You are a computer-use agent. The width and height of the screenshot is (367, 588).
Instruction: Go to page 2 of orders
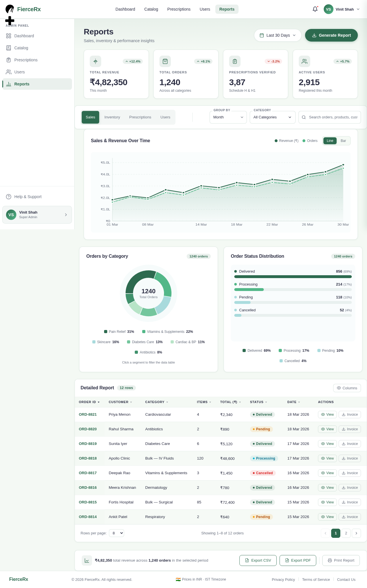[x=346, y=533]
